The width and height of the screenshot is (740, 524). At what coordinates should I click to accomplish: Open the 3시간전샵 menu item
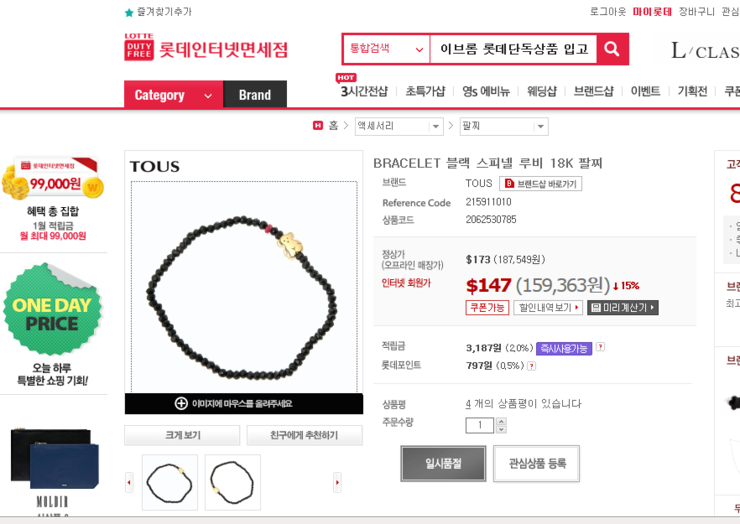[364, 91]
